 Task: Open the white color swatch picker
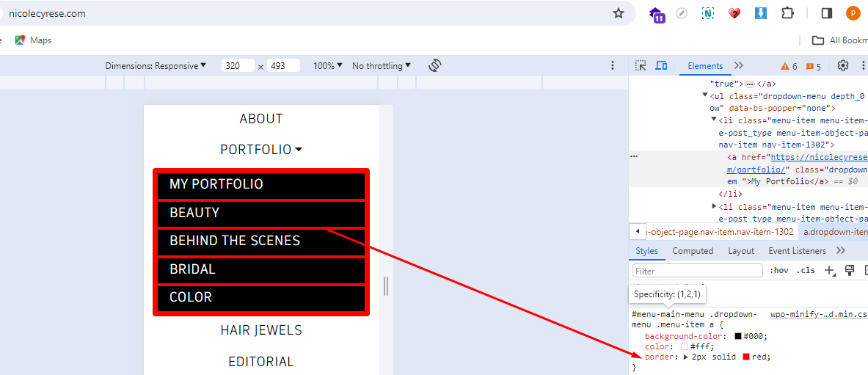point(685,346)
